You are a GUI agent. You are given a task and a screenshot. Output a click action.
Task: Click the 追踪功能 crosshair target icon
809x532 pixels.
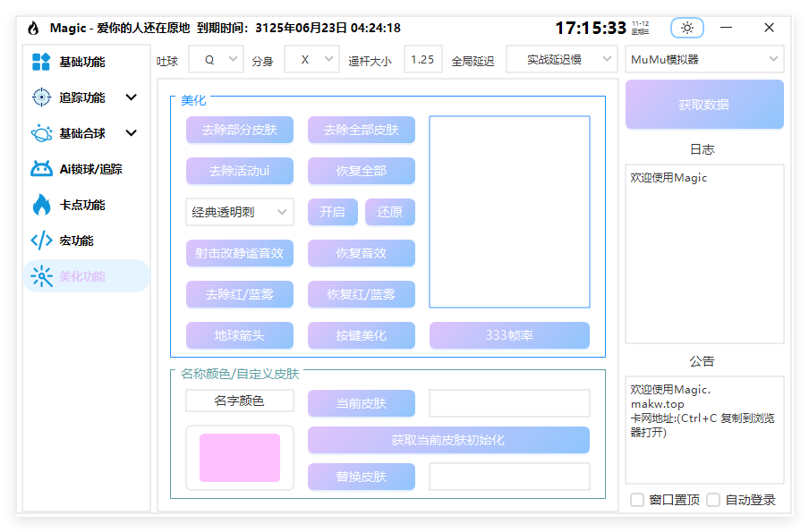(41, 97)
